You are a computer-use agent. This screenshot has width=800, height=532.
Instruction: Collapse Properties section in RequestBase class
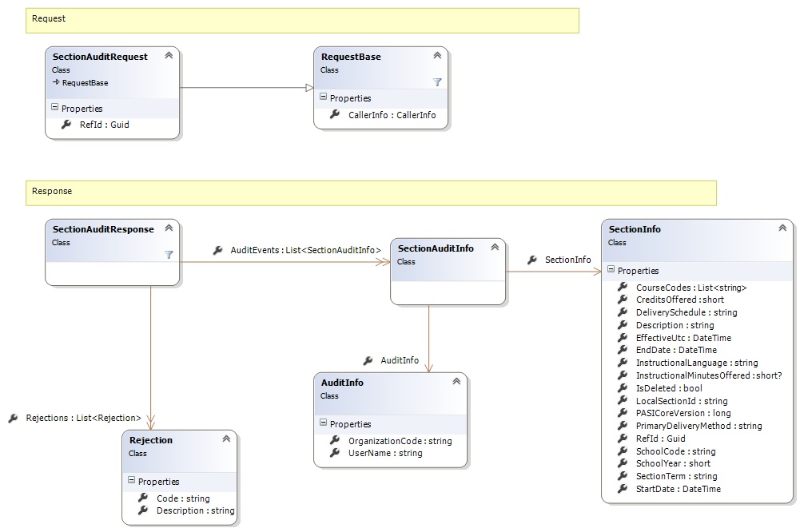[x=324, y=97]
